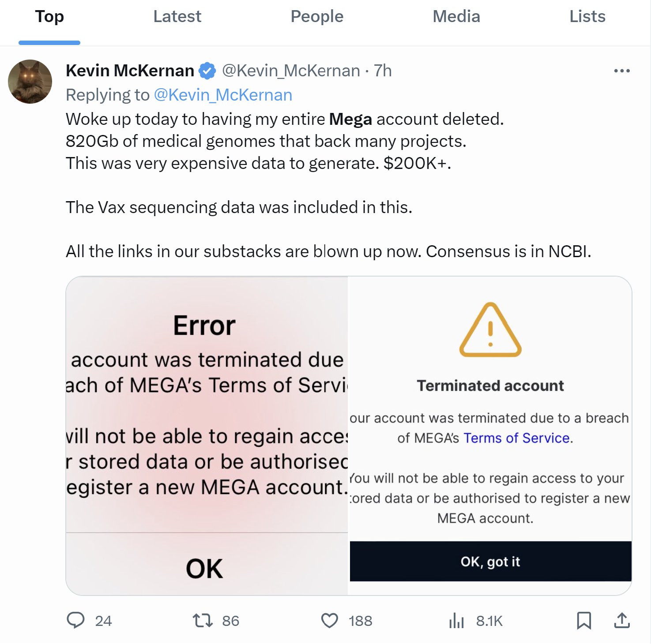Open the Lists tab

pyautogui.click(x=587, y=17)
